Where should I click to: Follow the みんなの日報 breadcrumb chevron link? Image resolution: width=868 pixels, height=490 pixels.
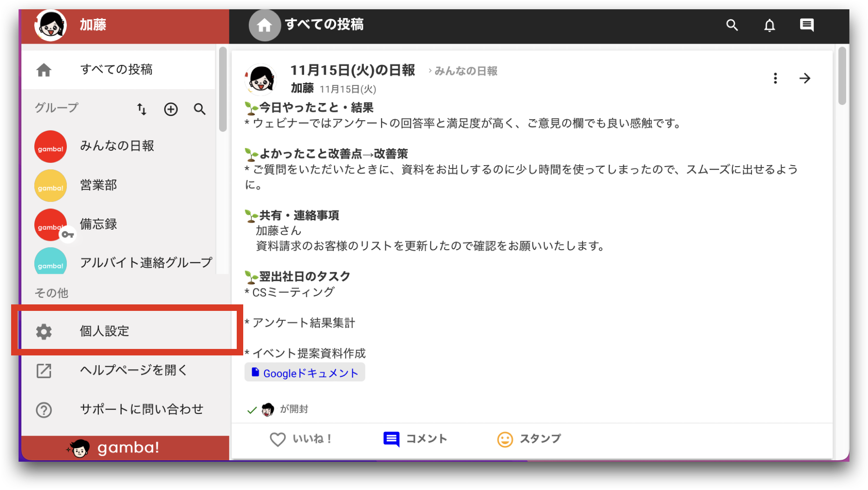[x=463, y=71]
